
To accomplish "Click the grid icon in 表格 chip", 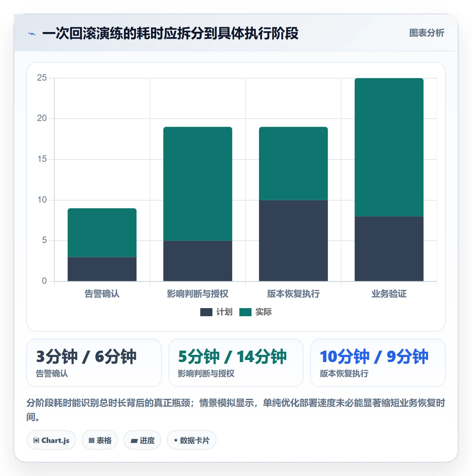I will coord(91,440).
